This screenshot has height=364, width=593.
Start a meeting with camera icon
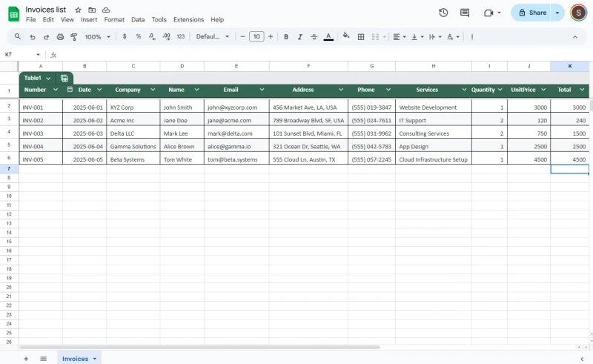pos(488,13)
